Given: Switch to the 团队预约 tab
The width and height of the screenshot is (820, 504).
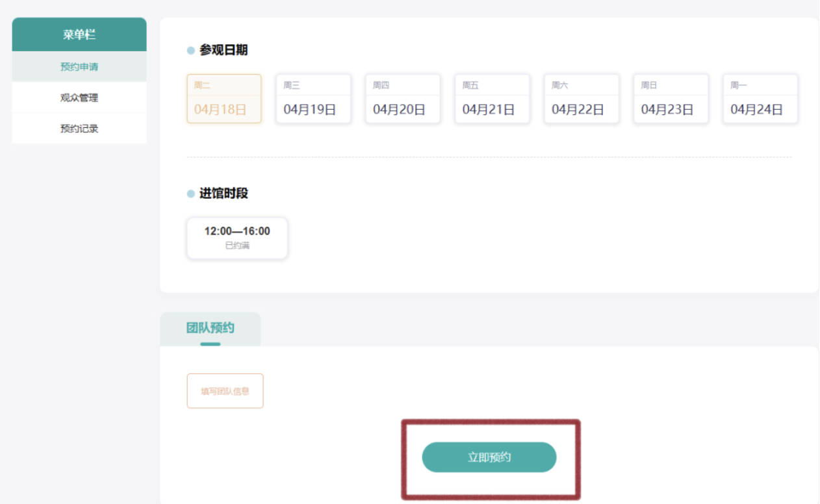Looking at the screenshot, I should 210,328.
